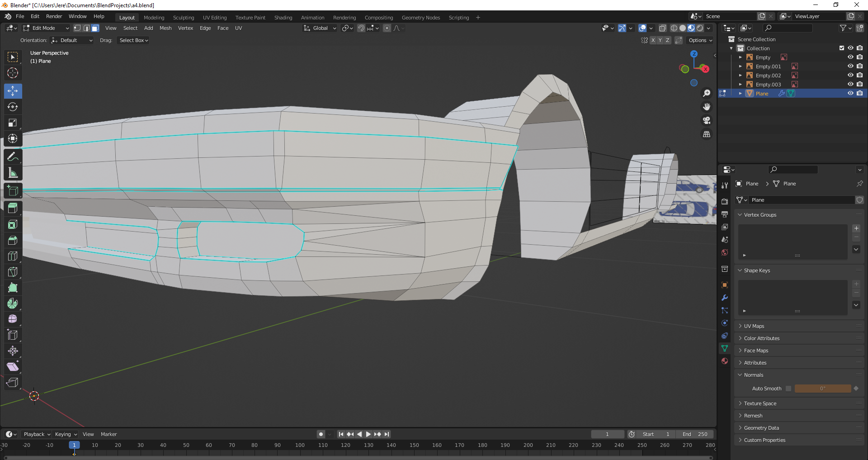Open the Mesh menu

tap(165, 28)
